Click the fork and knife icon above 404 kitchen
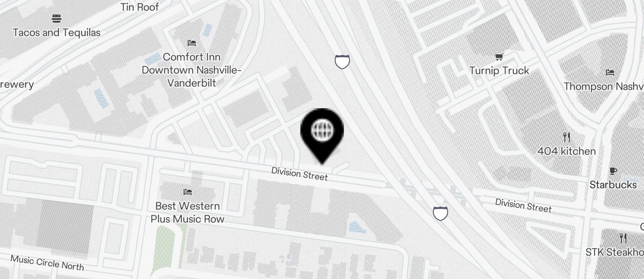 pos(567,137)
